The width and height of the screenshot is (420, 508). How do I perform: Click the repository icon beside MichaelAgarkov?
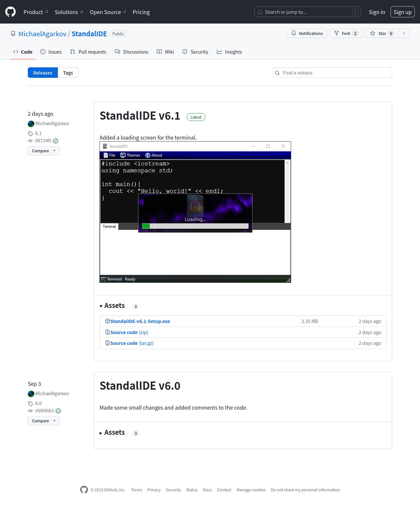pos(13,34)
